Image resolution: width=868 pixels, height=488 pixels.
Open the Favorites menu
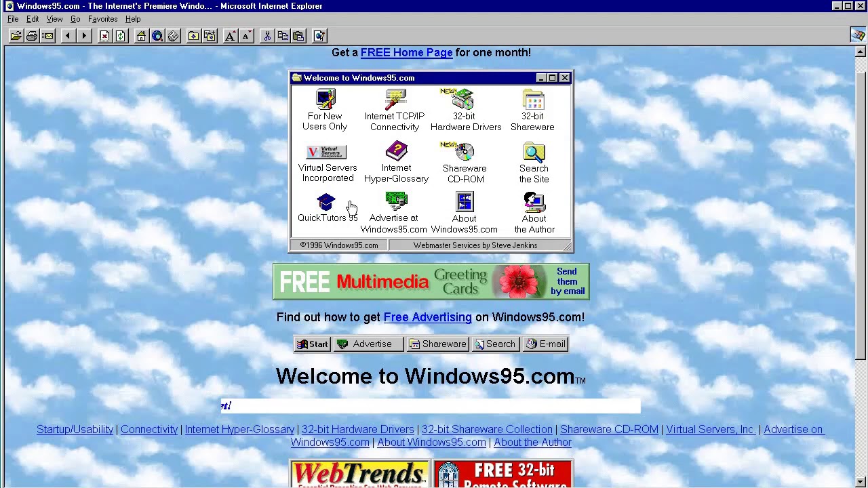[x=102, y=19]
